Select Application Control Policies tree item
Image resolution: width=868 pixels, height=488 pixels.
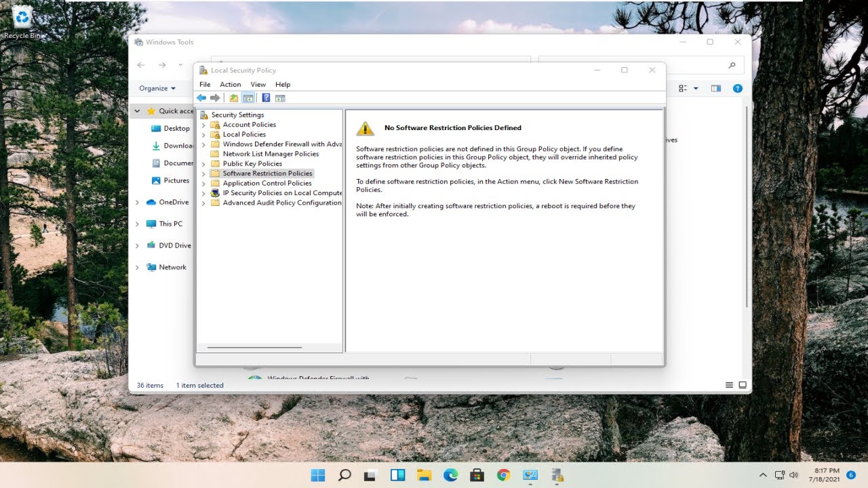pyautogui.click(x=267, y=183)
